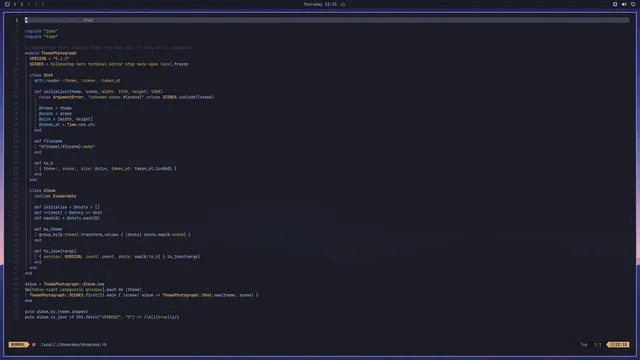Click the raise ArgumentError line
This screenshot has width=640, height=360.
(126, 97)
